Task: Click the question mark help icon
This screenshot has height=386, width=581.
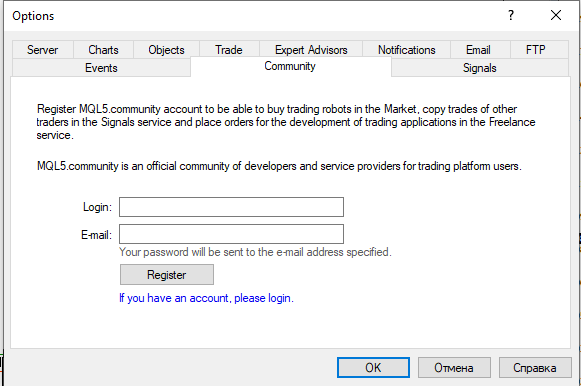Action: click(511, 15)
